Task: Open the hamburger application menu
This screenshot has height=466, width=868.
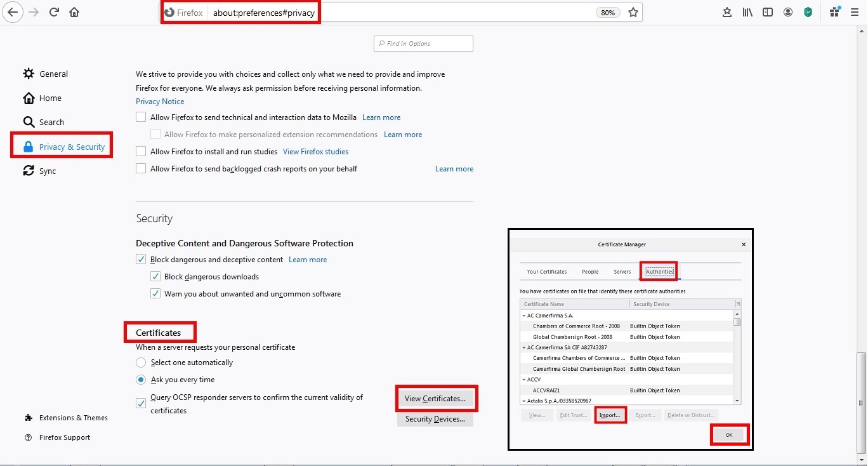Action: [x=855, y=12]
